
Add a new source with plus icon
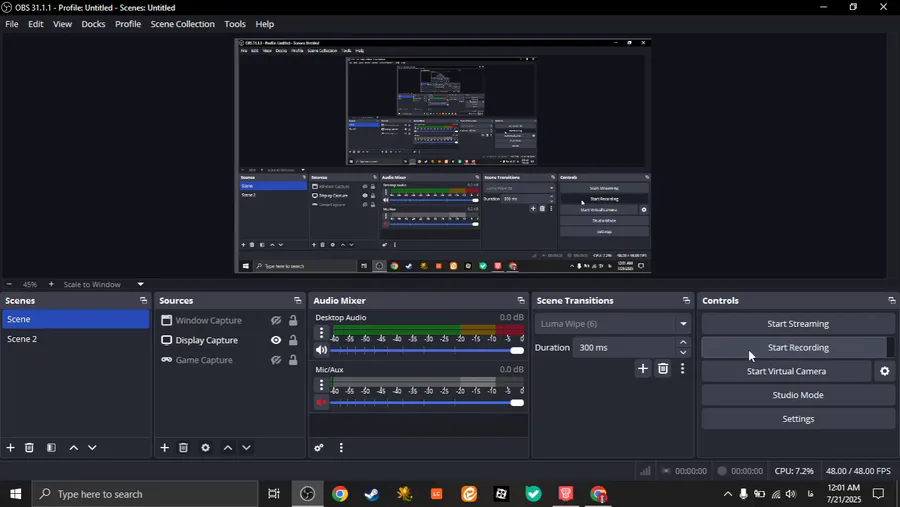pyautogui.click(x=164, y=447)
